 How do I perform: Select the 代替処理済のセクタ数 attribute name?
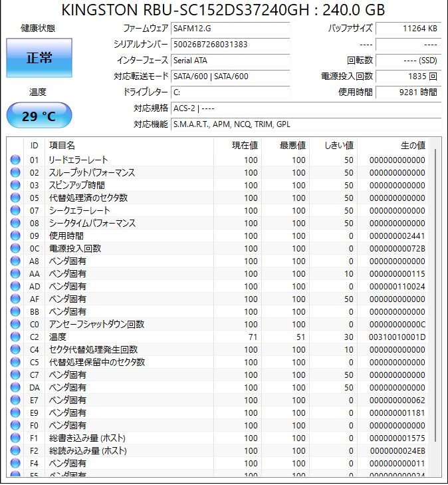coord(88,198)
